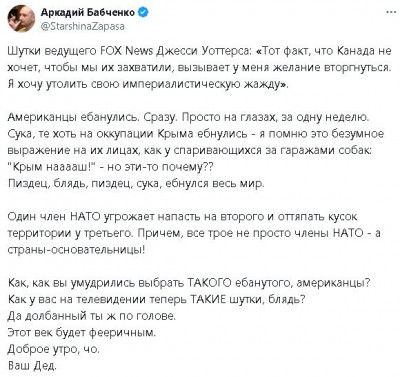This screenshot has height=377, width=400.
Task: Click the word страны-основательницы!
Action: [76, 250]
